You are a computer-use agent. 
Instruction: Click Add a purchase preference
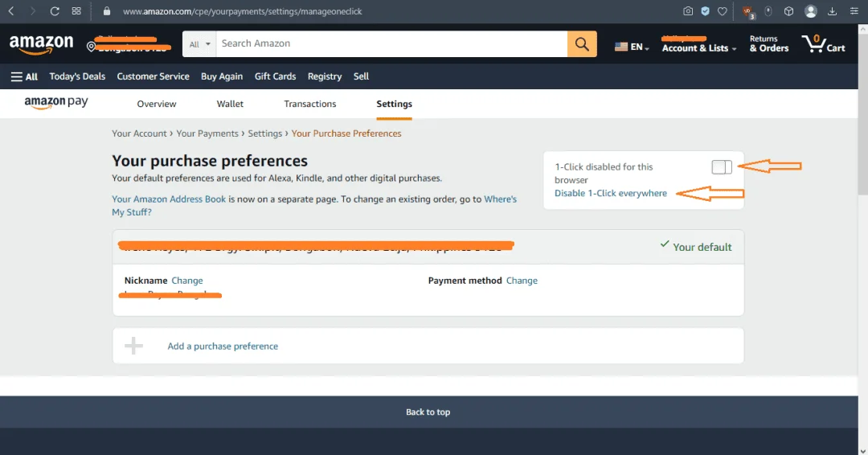[223, 346]
